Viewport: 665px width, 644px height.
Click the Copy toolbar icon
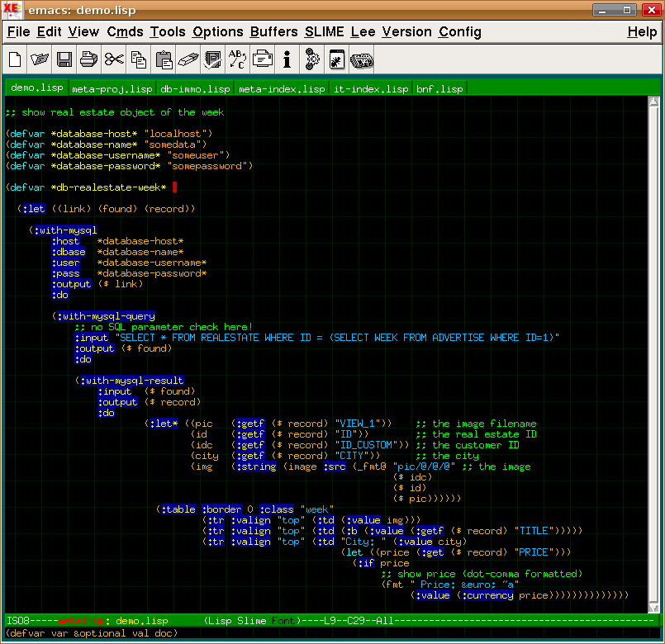click(x=139, y=59)
